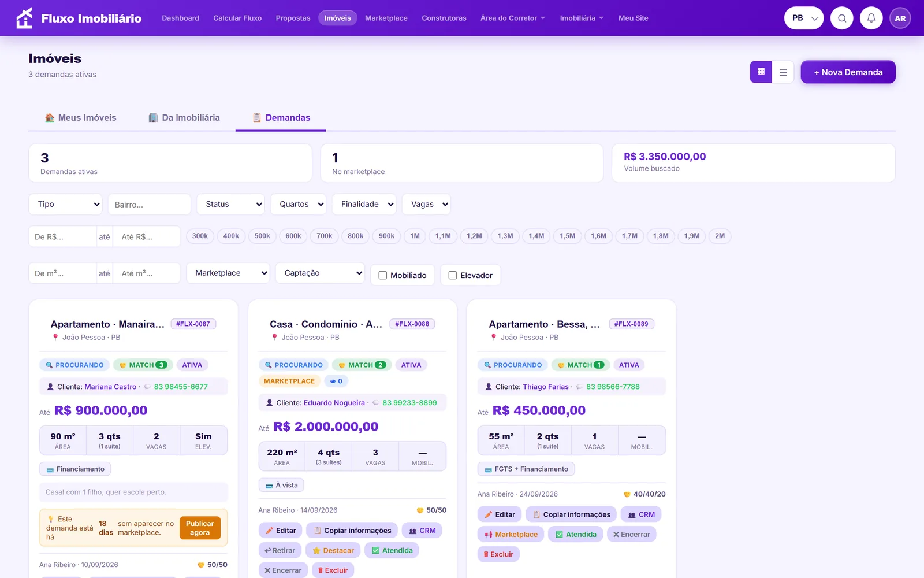924x578 pixels.
Task: Click Retirar on Casa Condomínio card
Action: (280, 550)
